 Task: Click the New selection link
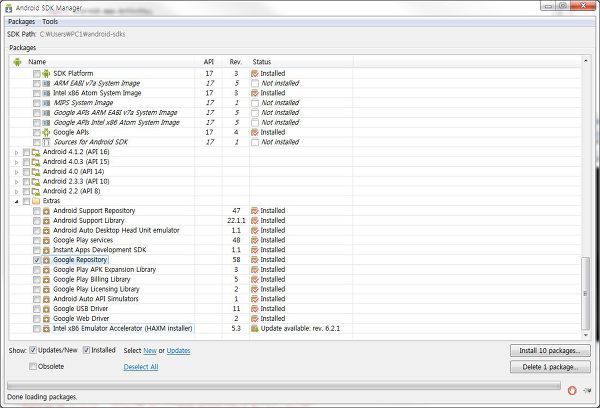[x=150, y=350]
